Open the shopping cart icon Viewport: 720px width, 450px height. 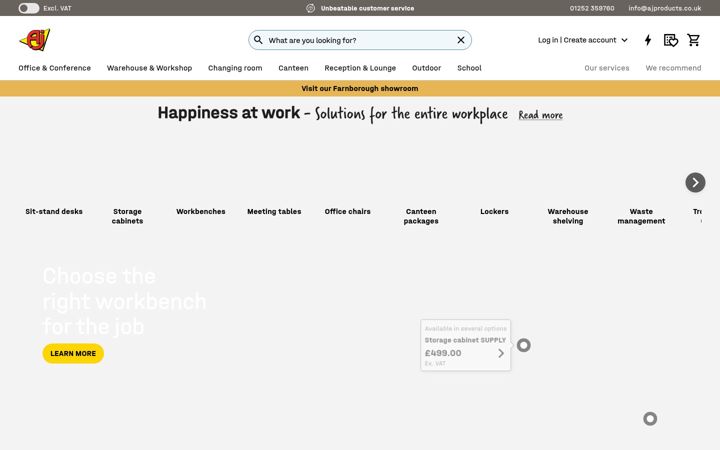[x=693, y=40]
